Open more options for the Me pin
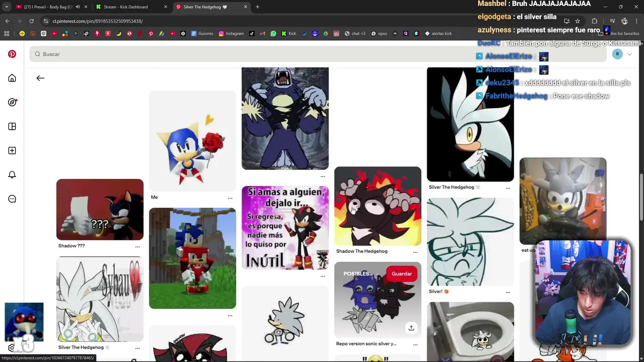This screenshot has width=644, height=362. (x=230, y=198)
